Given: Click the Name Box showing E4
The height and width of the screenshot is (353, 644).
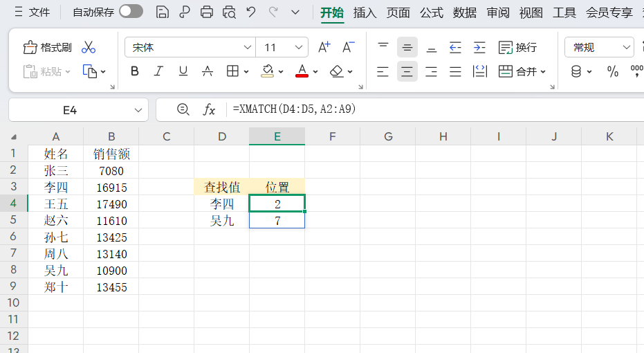Looking at the screenshot, I should tap(70, 109).
